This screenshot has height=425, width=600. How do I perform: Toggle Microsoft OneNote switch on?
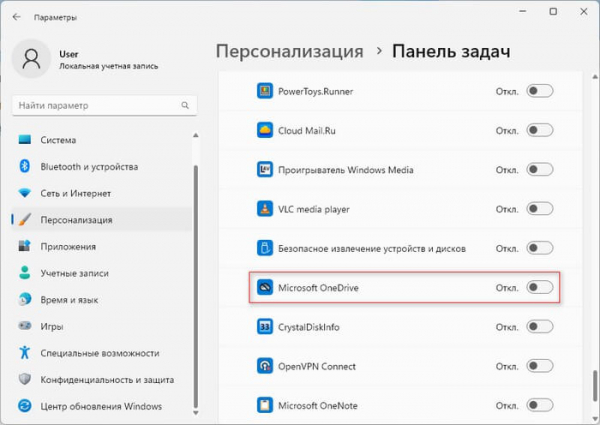540,405
